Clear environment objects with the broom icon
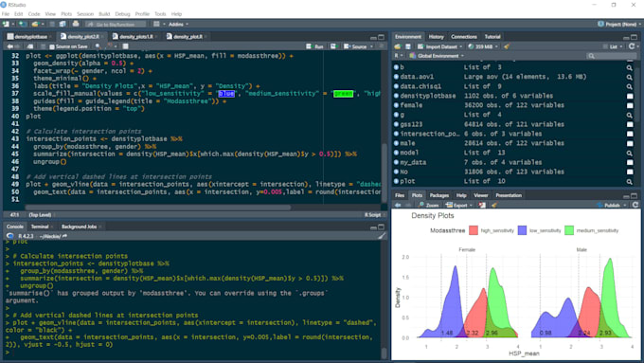The width and height of the screenshot is (644, 363). (507, 46)
